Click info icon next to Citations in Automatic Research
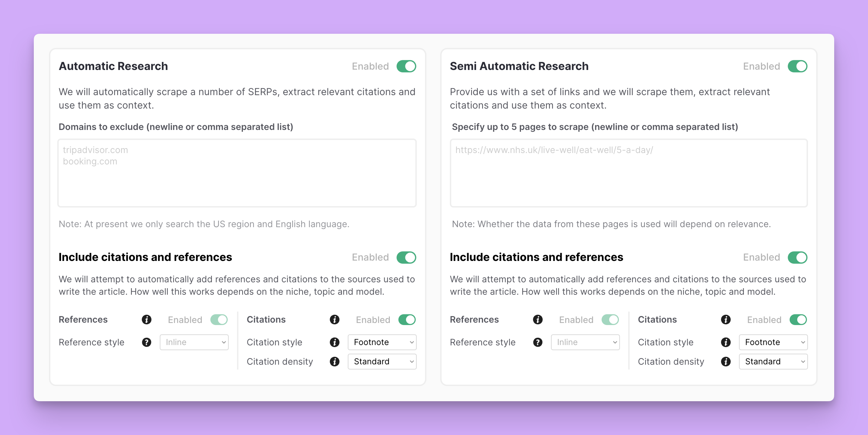This screenshot has width=868, height=435. coord(334,320)
